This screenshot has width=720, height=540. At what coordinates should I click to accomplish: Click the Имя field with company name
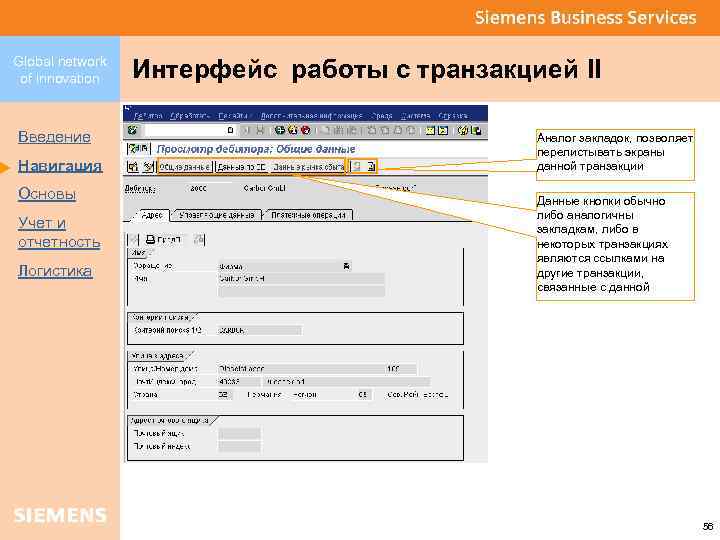tap(301, 279)
